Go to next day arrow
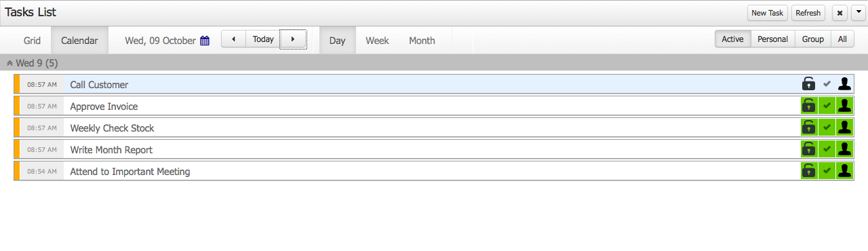This screenshot has height=251, width=868. [x=293, y=39]
